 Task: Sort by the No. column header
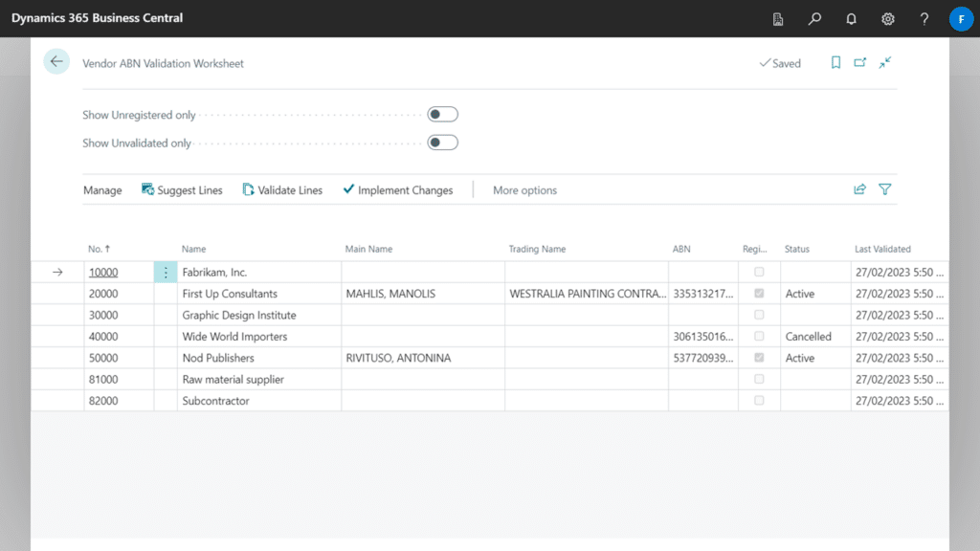coord(100,248)
